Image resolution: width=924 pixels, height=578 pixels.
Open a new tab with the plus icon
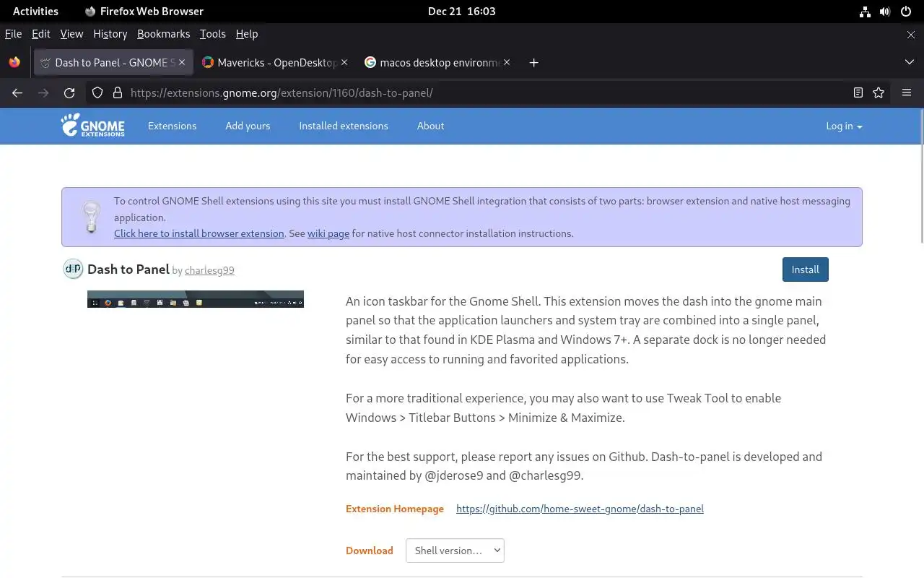(533, 63)
